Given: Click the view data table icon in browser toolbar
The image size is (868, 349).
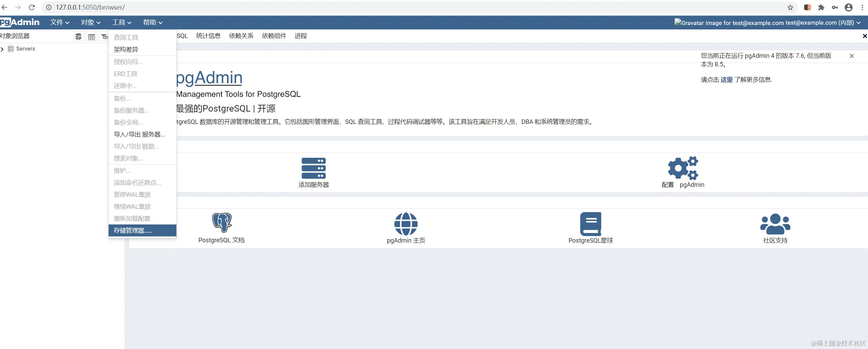Looking at the screenshot, I should pos(91,37).
